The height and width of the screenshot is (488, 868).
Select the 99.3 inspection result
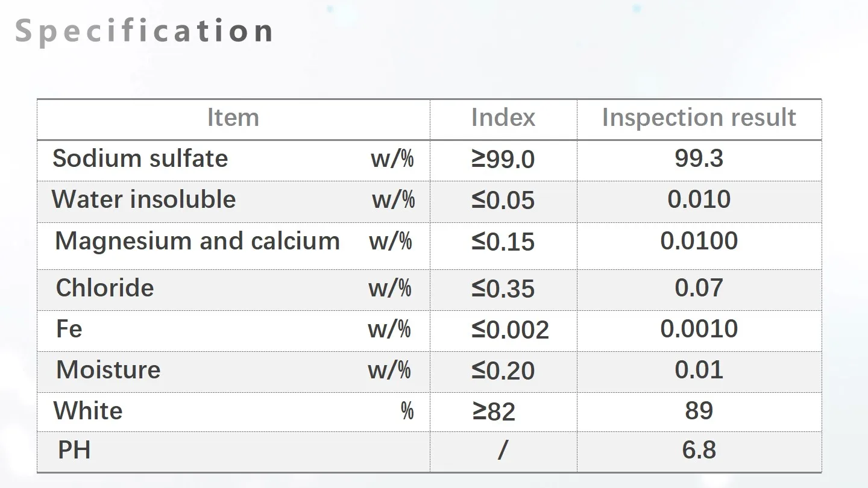coord(699,158)
